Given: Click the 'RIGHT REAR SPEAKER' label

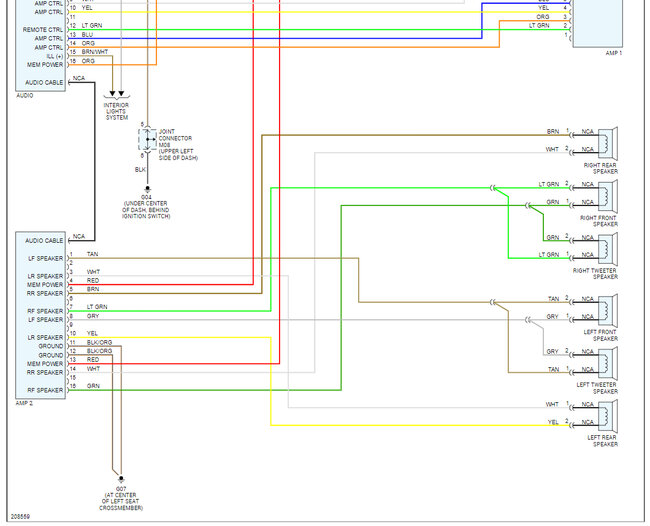Looking at the screenshot, I should coord(601,168).
